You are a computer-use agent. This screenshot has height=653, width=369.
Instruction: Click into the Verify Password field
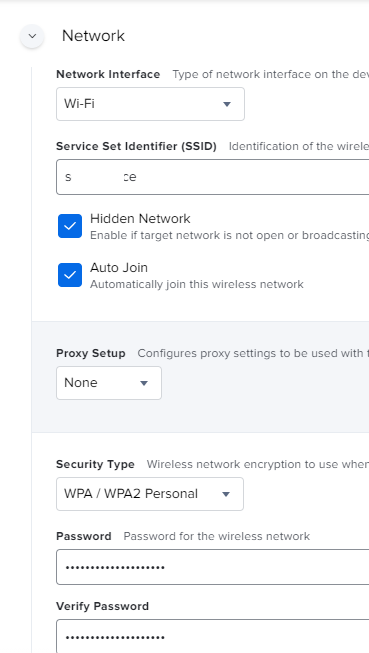click(212, 636)
